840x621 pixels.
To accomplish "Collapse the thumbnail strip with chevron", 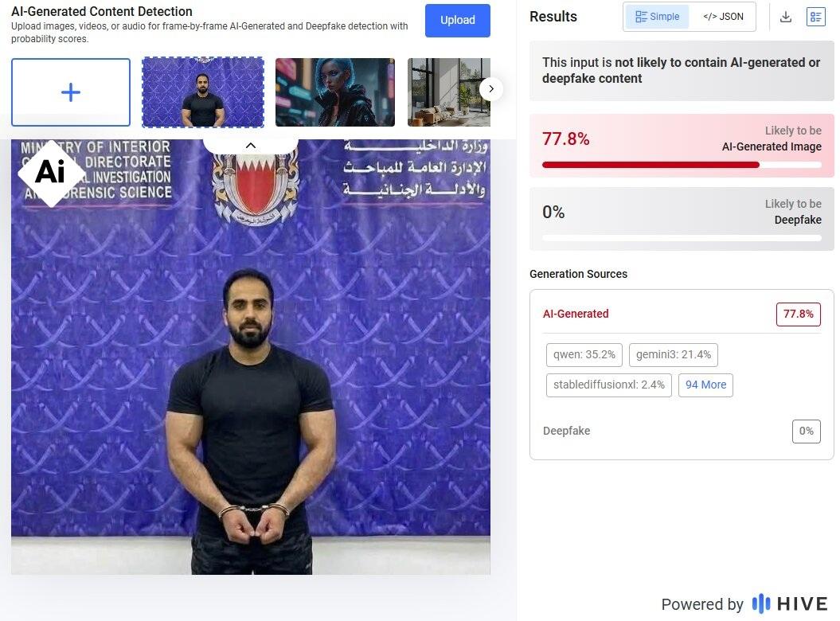I will point(250,145).
